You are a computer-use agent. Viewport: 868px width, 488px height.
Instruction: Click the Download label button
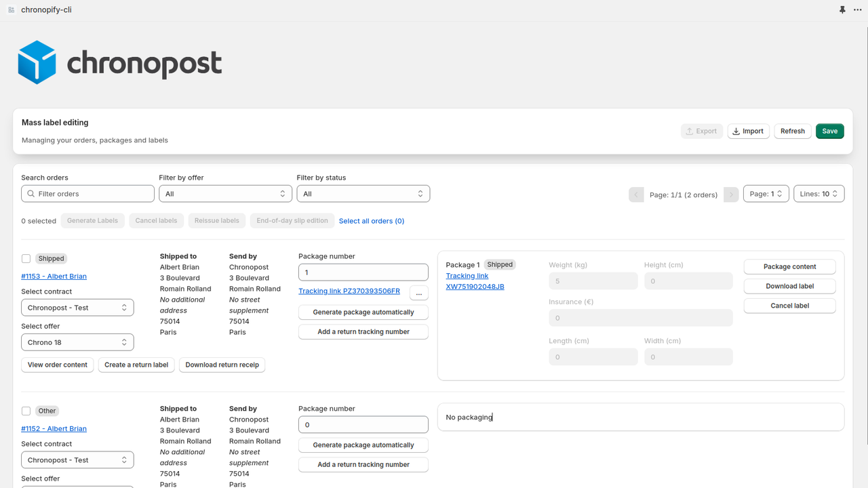tap(790, 286)
